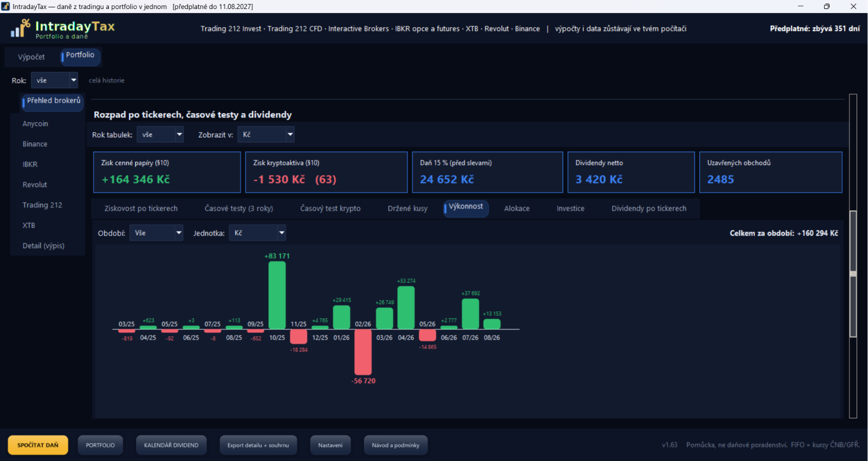
Task: Select the Výkonnost tab
Action: (x=466, y=207)
